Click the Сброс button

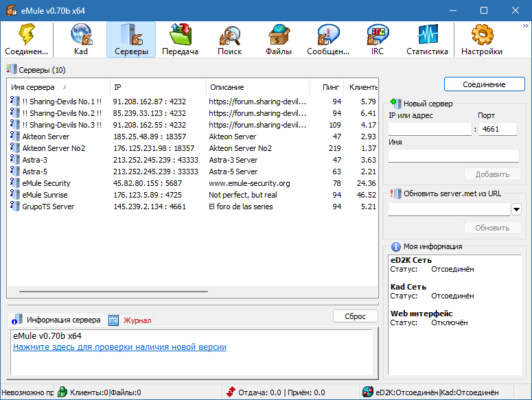355,316
